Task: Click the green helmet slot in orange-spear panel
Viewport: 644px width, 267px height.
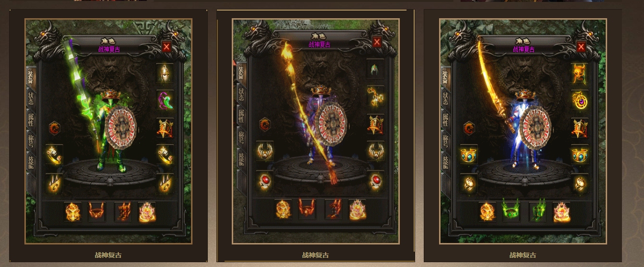Action: [x=375, y=69]
